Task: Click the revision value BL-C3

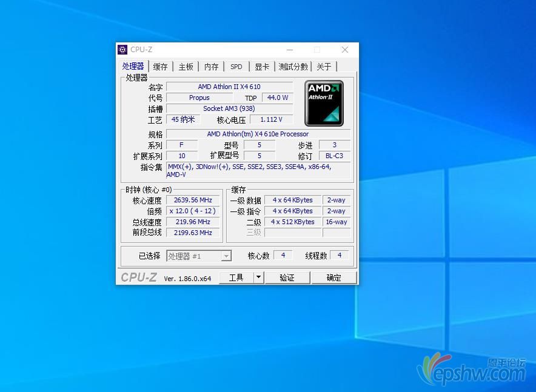Action: pos(335,156)
